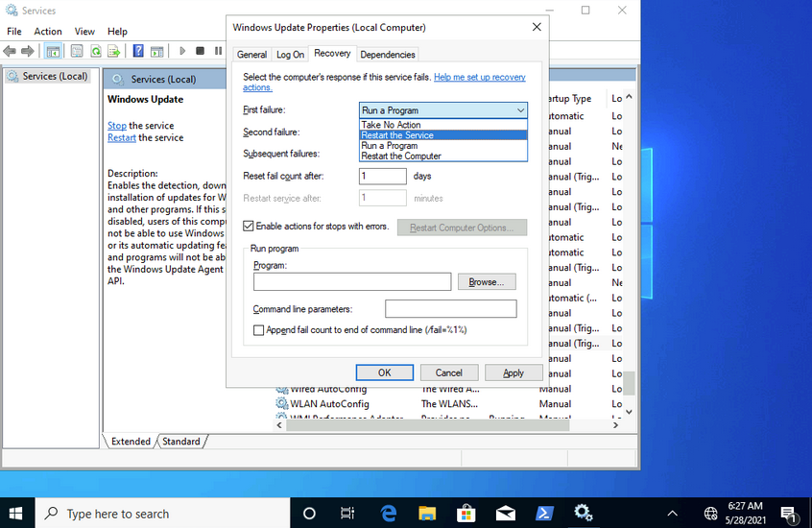Toggle Enable actions for stops with errors
Image resolution: width=812 pixels, height=528 pixels.
tap(249, 226)
